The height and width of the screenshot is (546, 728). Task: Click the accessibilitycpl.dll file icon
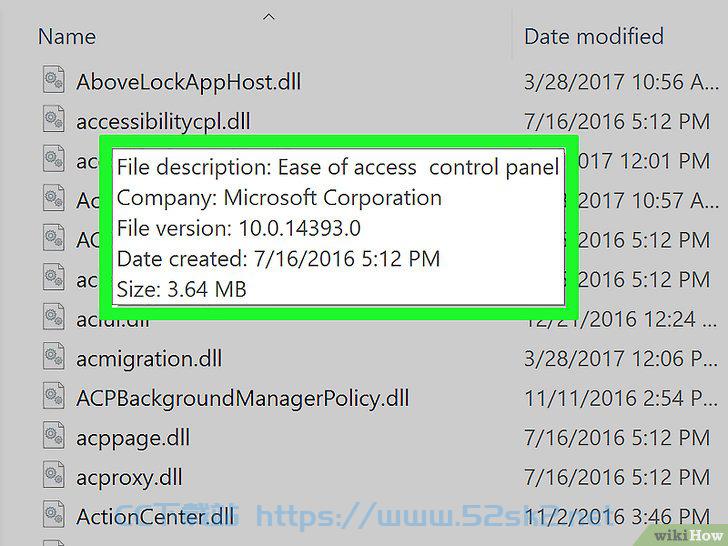(x=54, y=119)
